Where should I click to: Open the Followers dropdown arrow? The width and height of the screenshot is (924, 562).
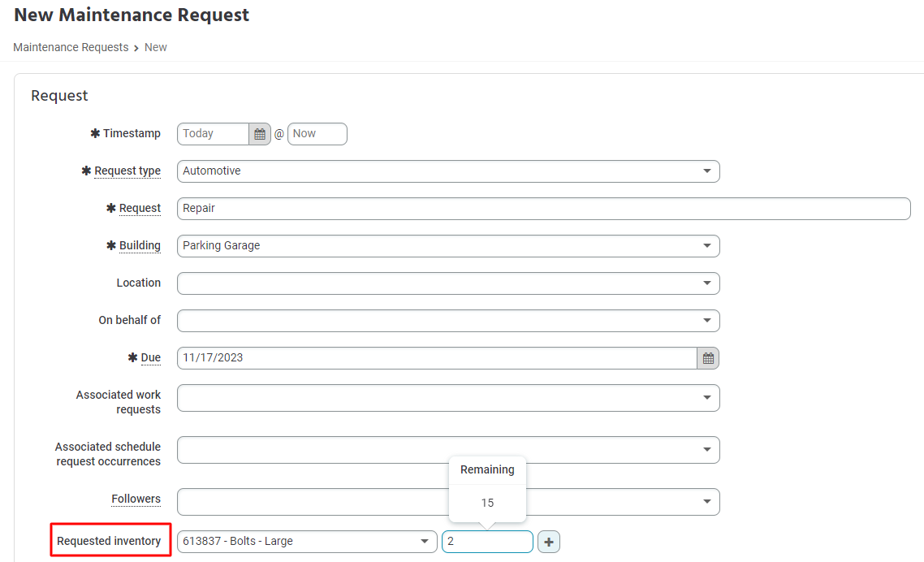pos(706,501)
